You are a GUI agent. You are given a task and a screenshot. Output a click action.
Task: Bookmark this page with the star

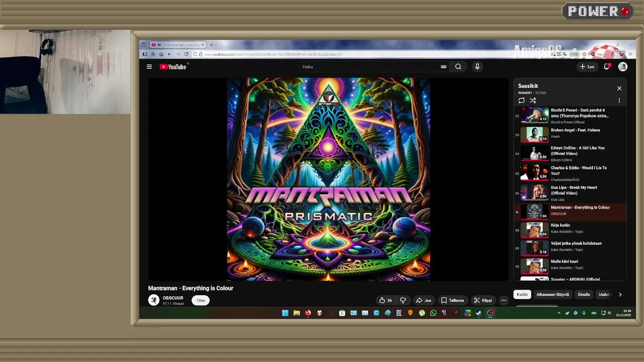coord(584,54)
